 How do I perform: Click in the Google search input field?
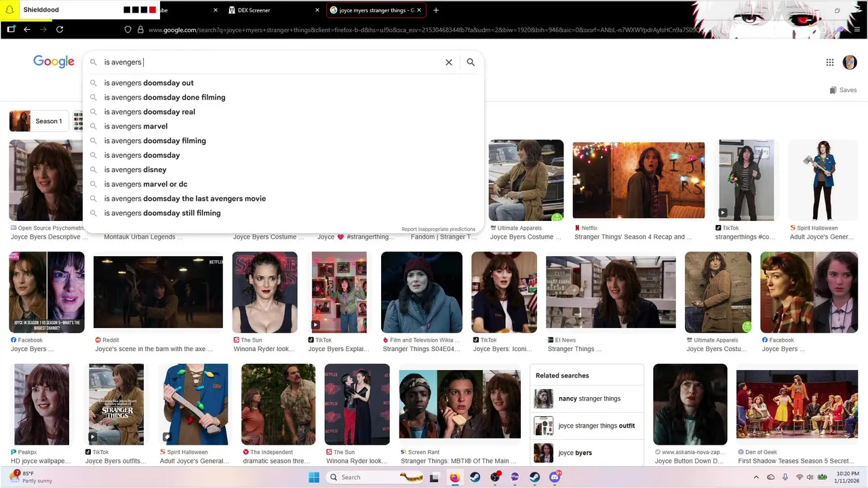[271, 62]
